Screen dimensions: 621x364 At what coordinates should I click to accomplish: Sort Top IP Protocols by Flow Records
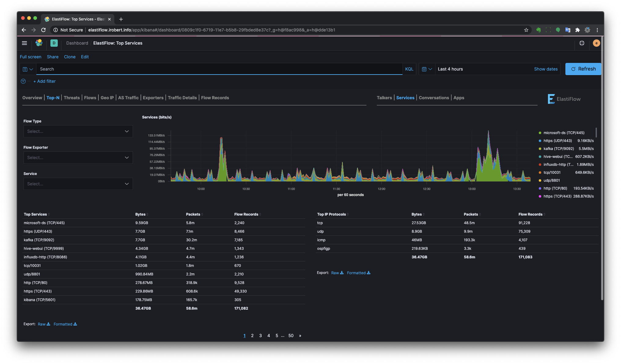point(532,214)
